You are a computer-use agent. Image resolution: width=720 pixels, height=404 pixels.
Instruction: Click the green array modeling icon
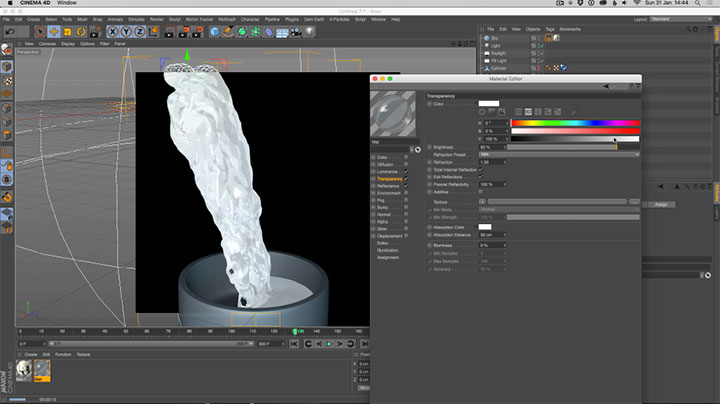tap(255, 32)
